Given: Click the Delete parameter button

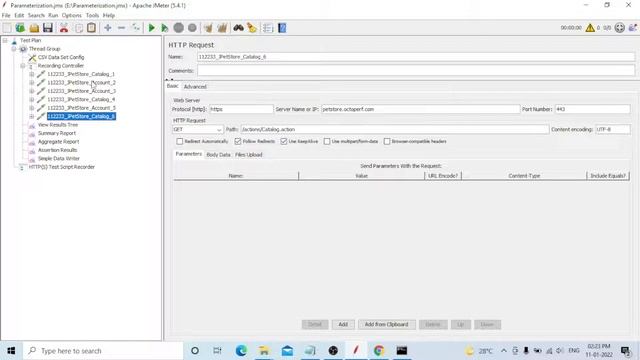Looking at the screenshot, I should coord(433,324).
